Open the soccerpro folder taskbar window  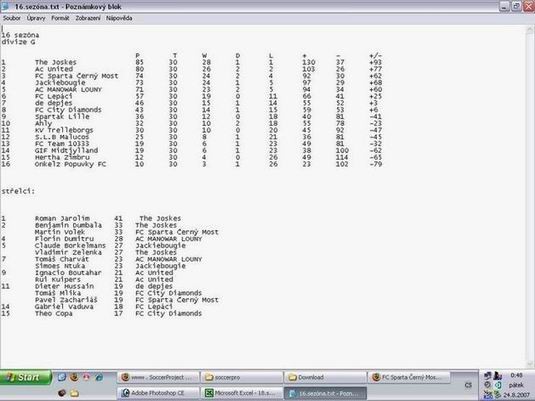(x=242, y=377)
